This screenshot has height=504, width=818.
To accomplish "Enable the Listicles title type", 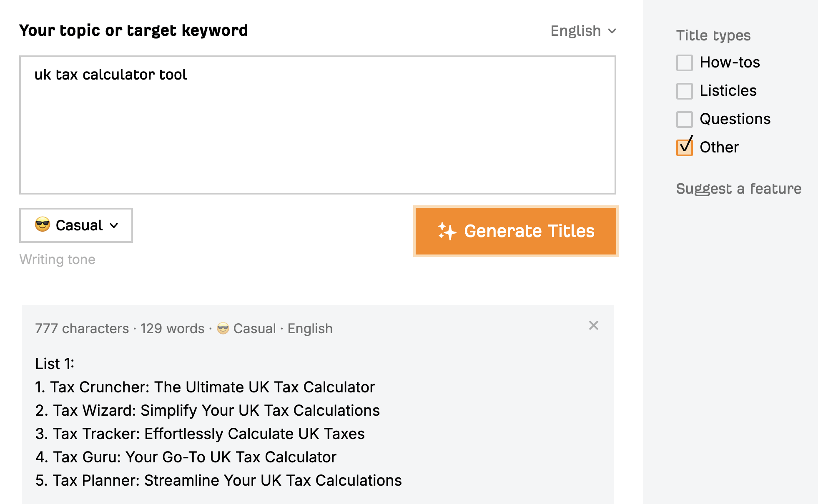I will coord(684,91).
